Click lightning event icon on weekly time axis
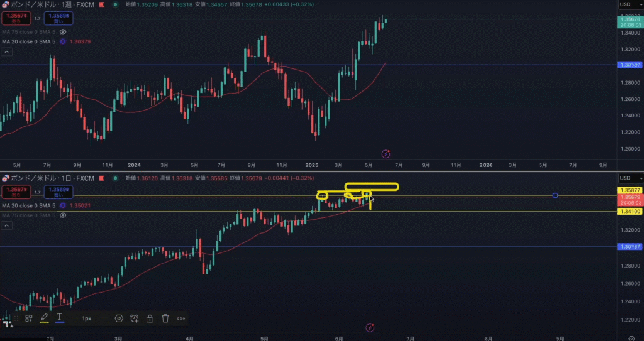This screenshot has width=644, height=341. click(386, 154)
